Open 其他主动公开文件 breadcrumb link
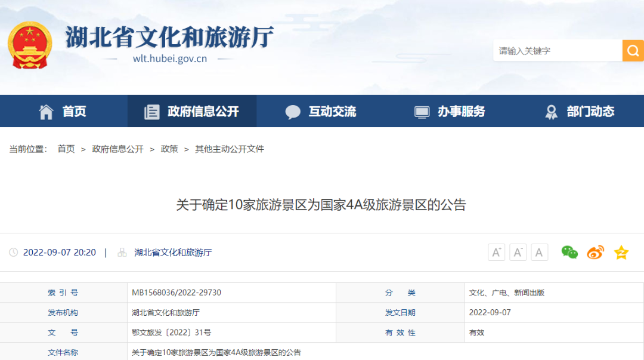This screenshot has width=644, height=360. tap(230, 149)
